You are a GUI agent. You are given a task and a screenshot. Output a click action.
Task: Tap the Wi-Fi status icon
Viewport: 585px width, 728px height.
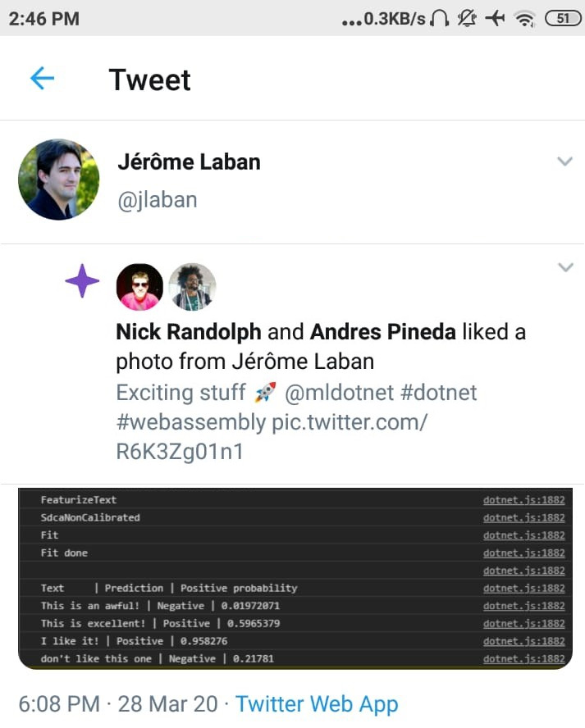(x=523, y=18)
